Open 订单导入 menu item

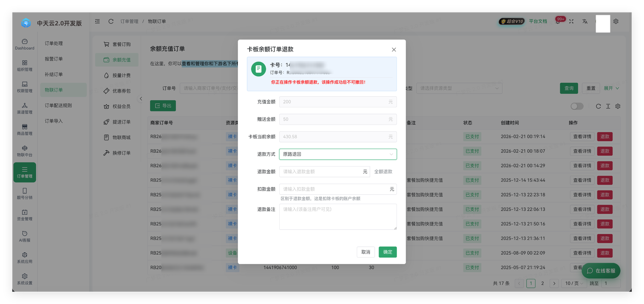63,121
